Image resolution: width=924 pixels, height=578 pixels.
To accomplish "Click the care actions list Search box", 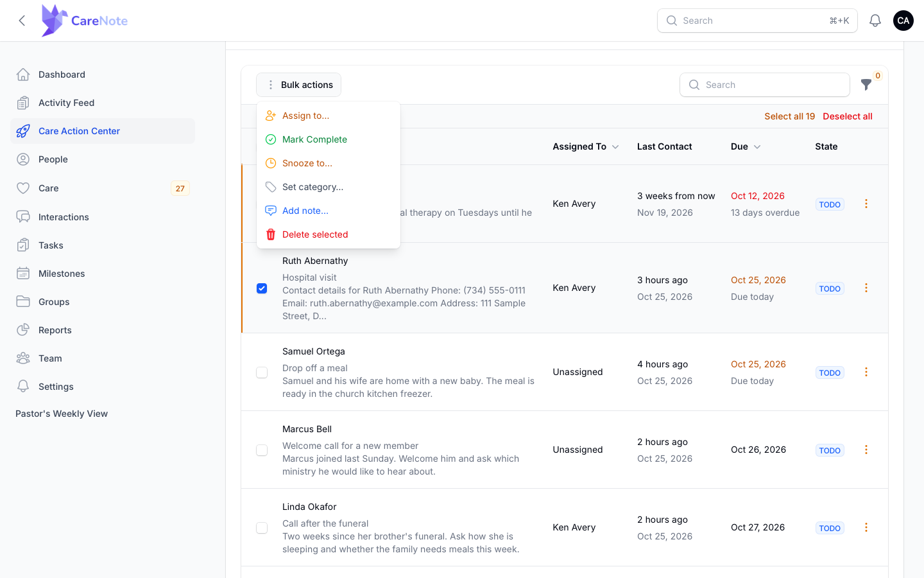I will (x=765, y=85).
